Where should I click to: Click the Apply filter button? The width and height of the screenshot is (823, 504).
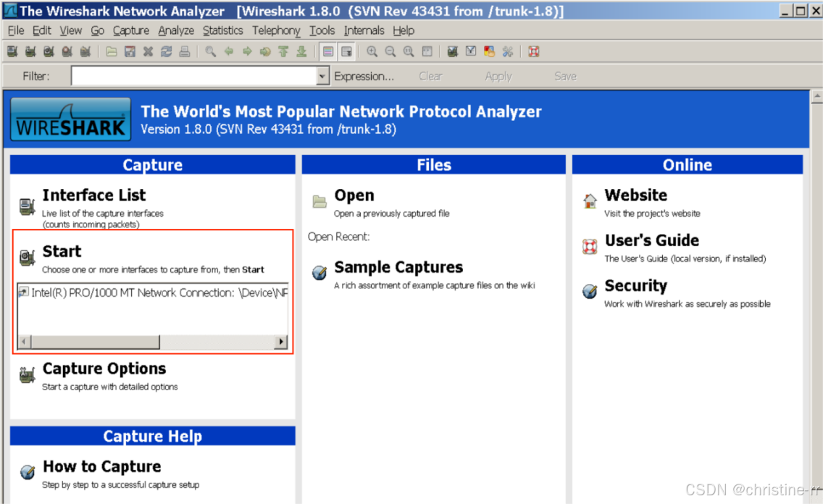498,76
